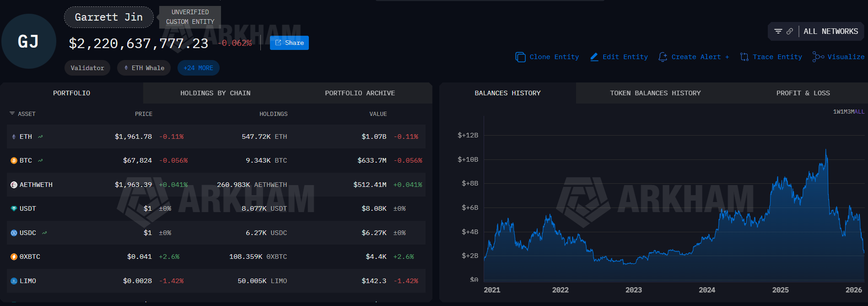This screenshot has height=306, width=868.
Task: Click the Edit Entity pencil icon
Action: [x=594, y=57]
